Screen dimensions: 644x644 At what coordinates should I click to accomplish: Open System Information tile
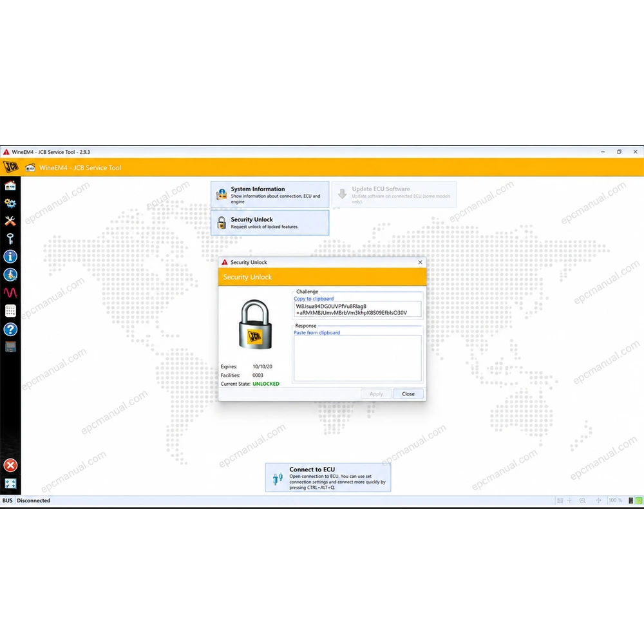click(270, 194)
